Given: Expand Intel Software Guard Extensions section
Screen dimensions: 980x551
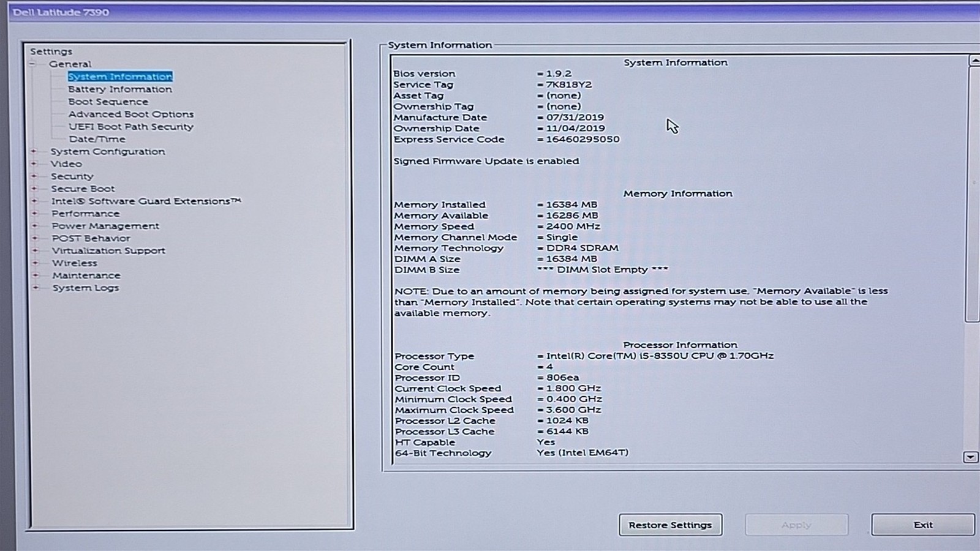Looking at the screenshot, I should click(x=34, y=201).
